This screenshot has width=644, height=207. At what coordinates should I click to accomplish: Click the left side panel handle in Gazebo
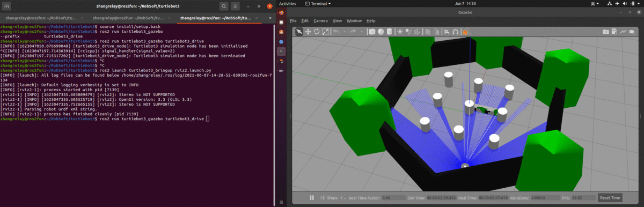point(290,116)
